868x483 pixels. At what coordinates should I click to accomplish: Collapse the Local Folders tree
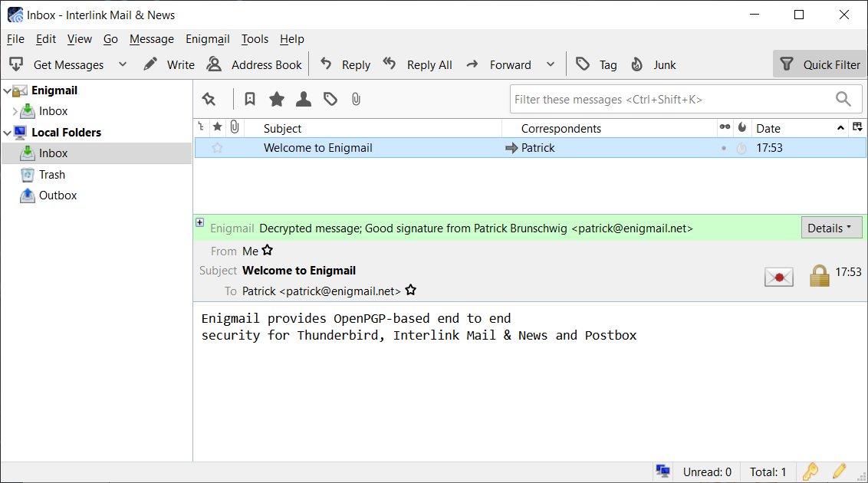[7, 133]
